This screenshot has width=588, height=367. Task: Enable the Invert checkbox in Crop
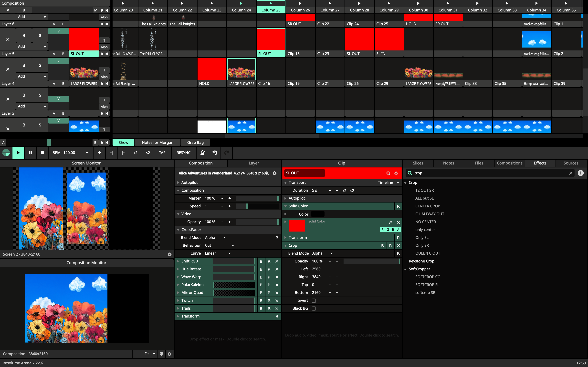tap(314, 300)
